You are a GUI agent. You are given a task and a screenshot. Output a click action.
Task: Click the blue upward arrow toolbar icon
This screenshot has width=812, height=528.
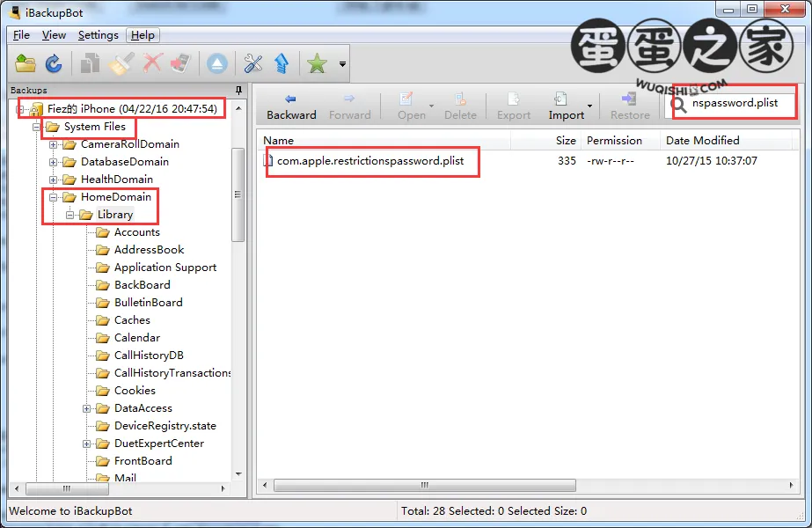click(282, 63)
